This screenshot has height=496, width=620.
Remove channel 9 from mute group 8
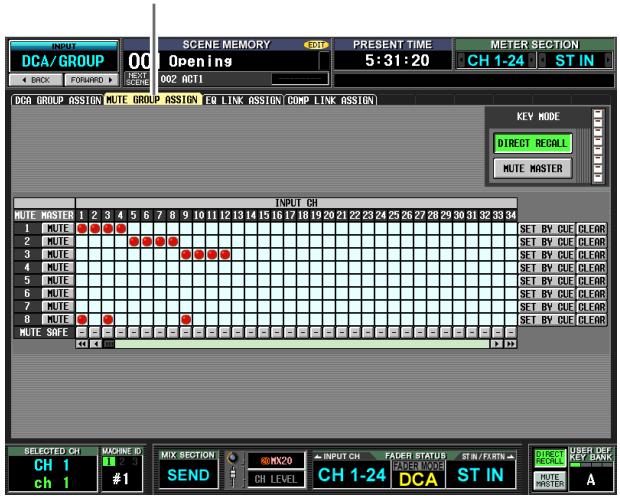[186, 320]
